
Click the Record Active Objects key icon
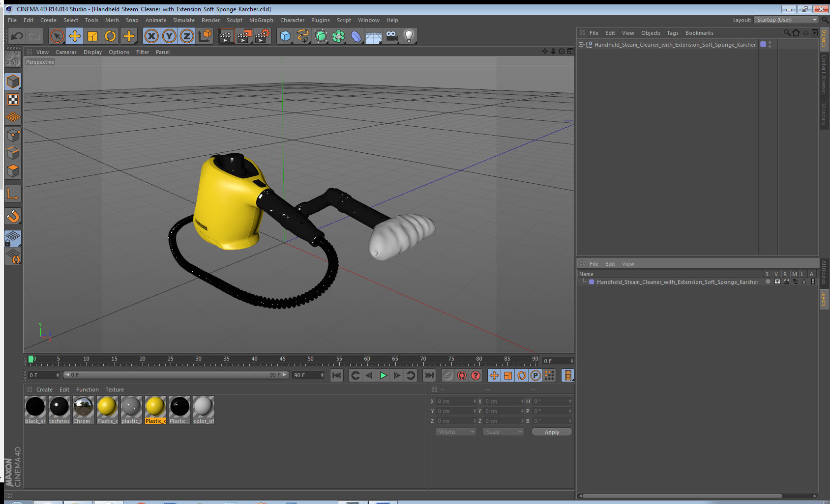448,375
